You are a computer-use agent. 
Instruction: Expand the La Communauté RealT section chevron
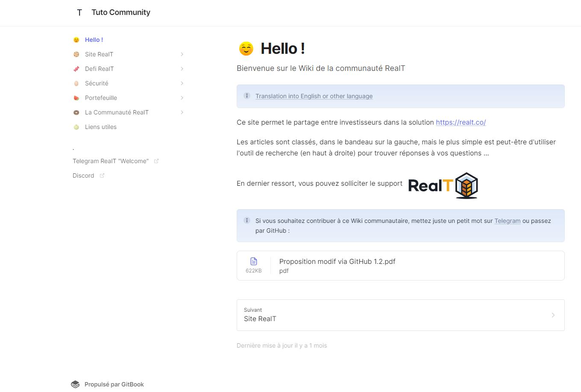pos(182,112)
